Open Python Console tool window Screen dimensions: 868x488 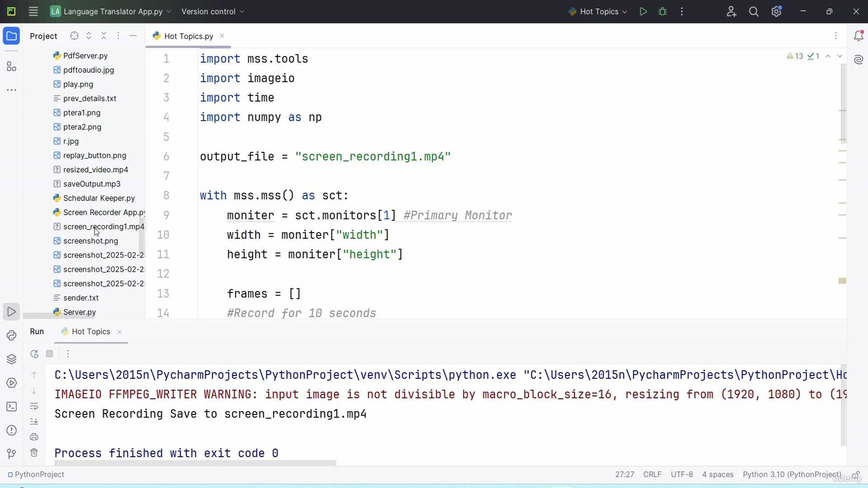[11, 335]
